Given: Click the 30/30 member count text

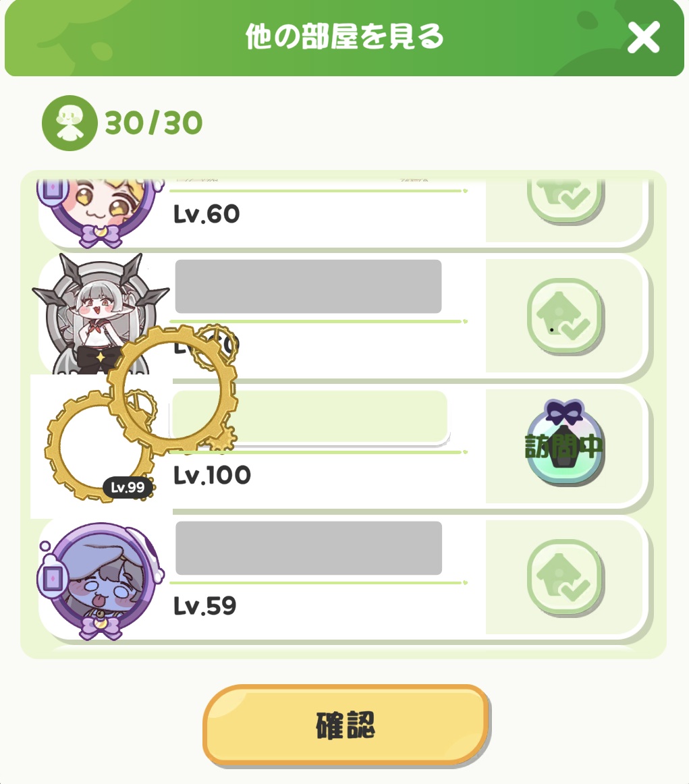Looking at the screenshot, I should 153,123.
